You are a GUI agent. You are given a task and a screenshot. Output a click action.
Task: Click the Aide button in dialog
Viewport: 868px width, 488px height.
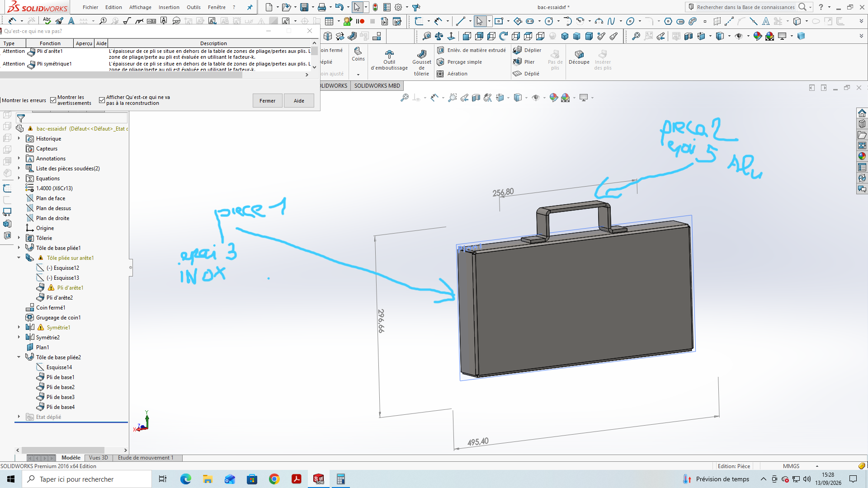pyautogui.click(x=299, y=101)
